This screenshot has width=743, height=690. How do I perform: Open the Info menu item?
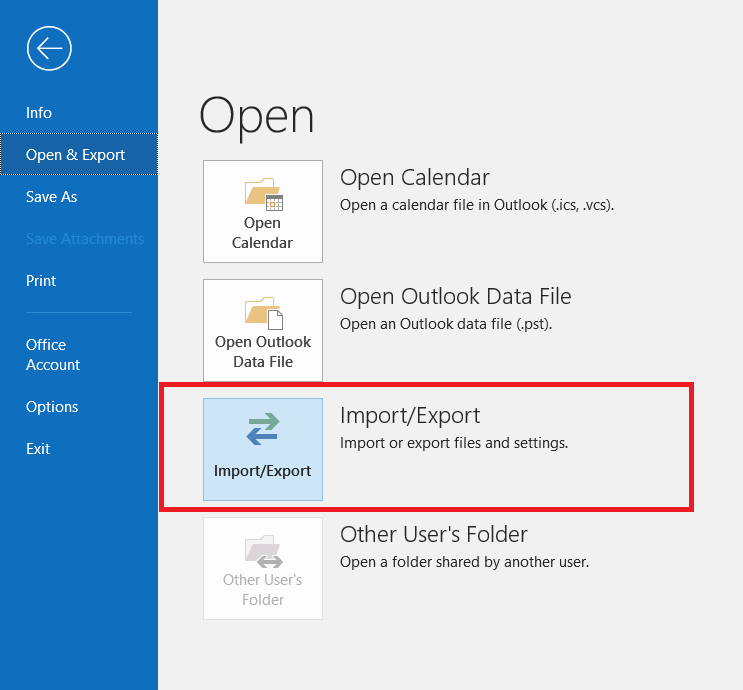tap(39, 113)
